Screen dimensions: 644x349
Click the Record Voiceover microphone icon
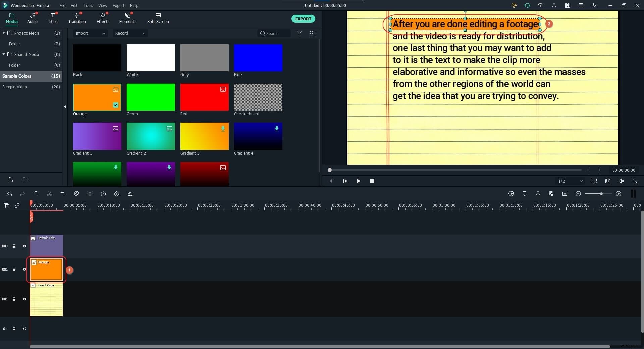538,194
